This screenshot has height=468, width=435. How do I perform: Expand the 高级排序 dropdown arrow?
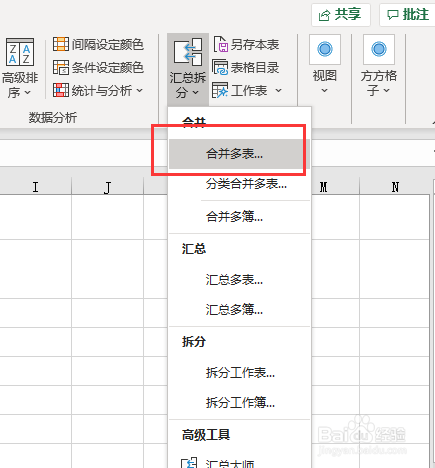click(x=28, y=93)
